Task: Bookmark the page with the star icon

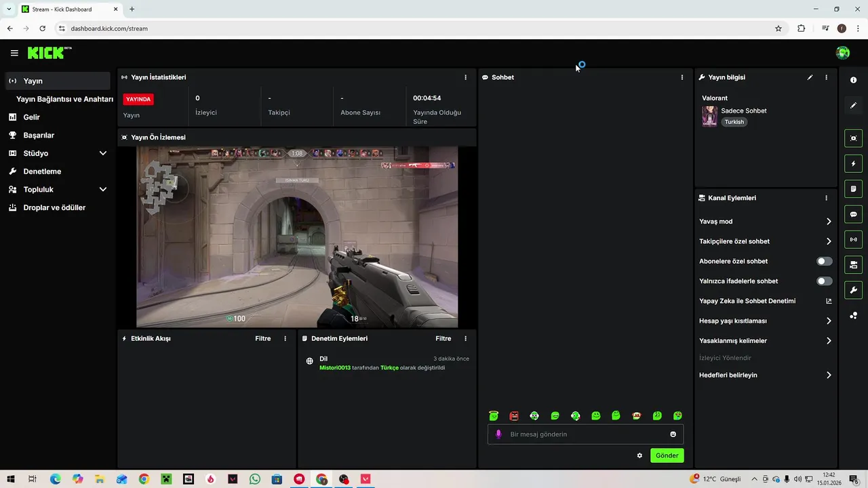Action: point(778,28)
